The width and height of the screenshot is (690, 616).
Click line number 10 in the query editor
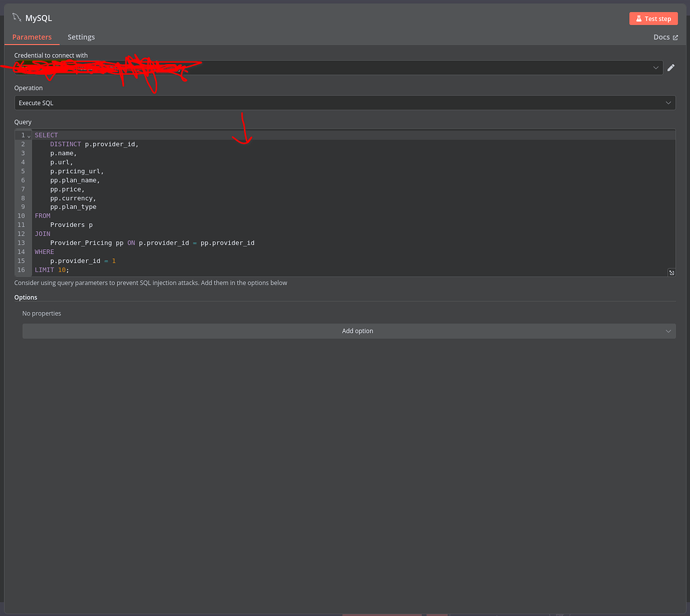pyautogui.click(x=21, y=216)
